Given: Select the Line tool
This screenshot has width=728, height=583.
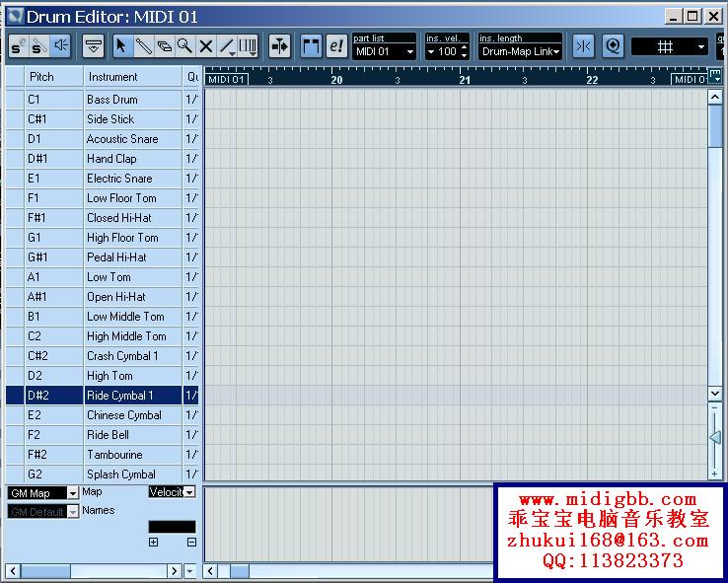Looking at the screenshot, I should pos(227,46).
